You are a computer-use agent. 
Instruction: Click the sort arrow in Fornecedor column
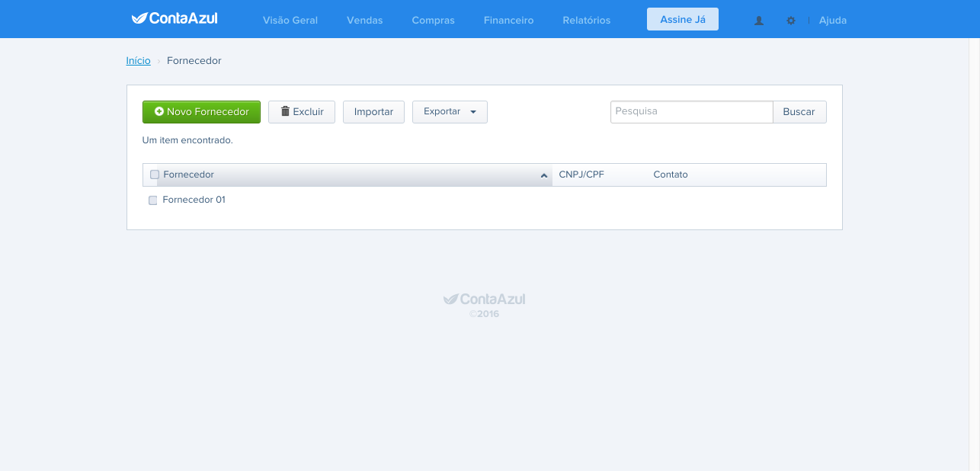click(x=544, y=175)
